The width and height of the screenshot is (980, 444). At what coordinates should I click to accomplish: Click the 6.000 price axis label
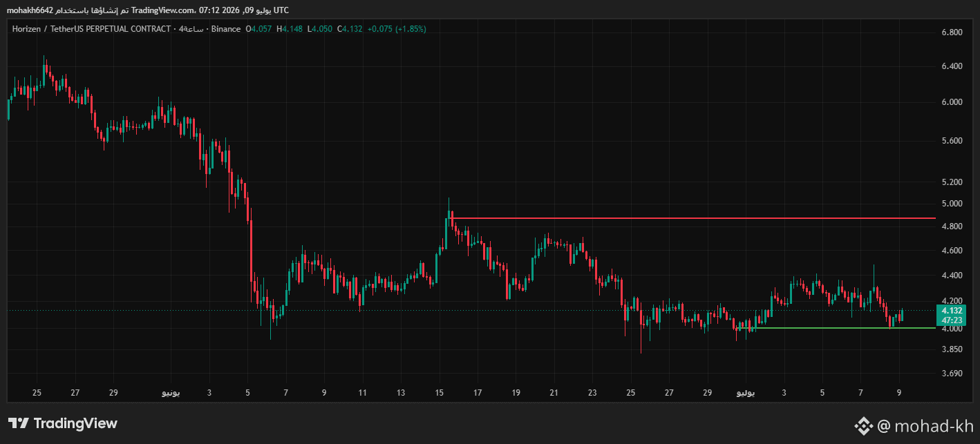(952, 102)
